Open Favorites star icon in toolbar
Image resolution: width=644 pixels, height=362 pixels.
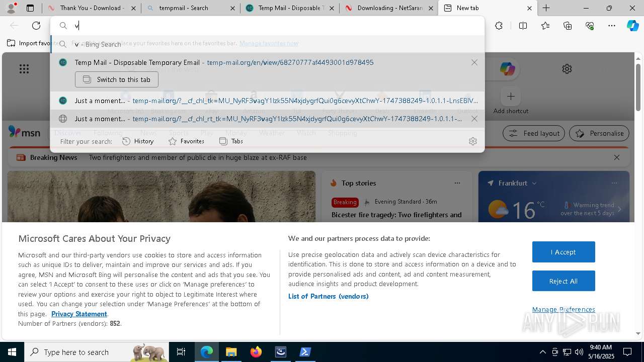click(545, 26)
